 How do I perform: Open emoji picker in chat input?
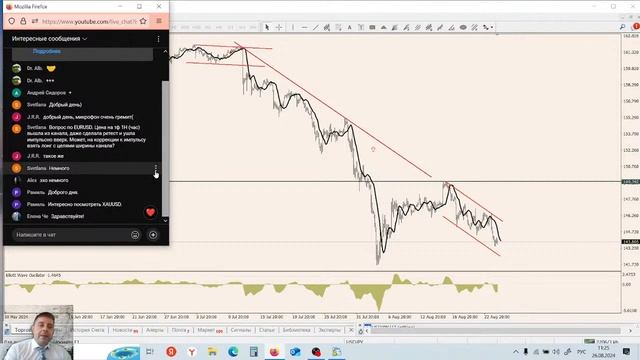[135, 235]
